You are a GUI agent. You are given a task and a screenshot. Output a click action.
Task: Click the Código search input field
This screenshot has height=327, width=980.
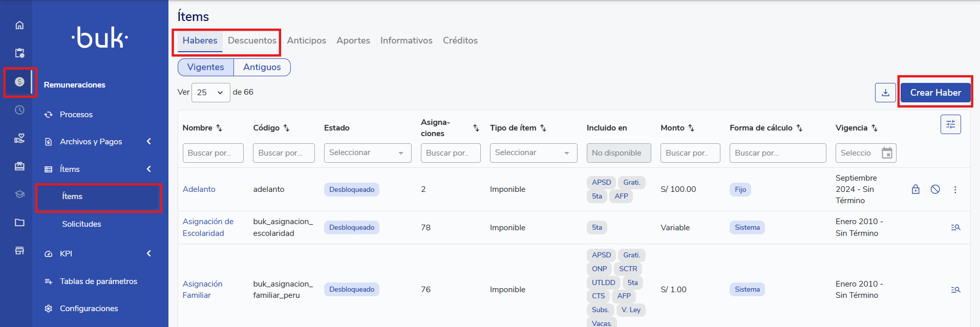click(283, 153)
